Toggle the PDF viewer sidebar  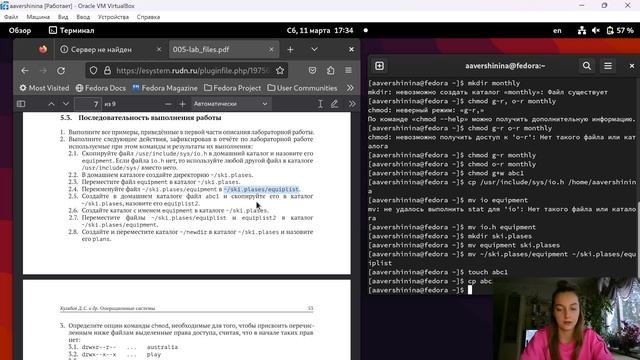point(21,104)
